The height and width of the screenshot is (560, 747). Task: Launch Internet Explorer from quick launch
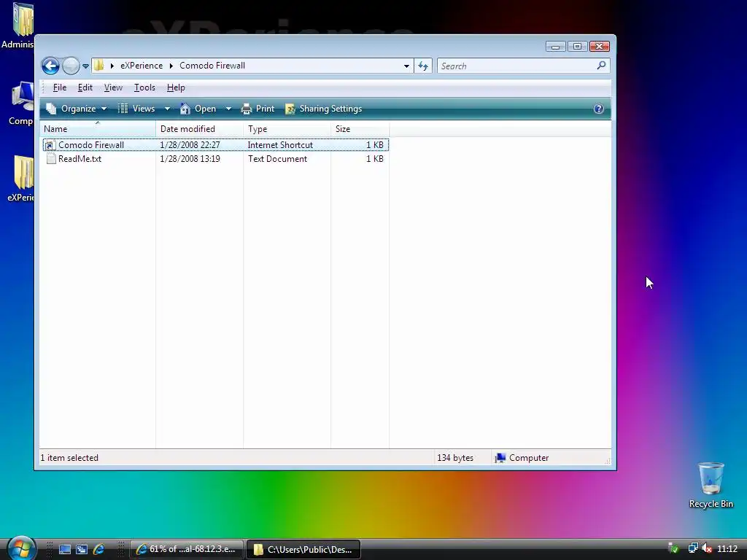(98, 549)
